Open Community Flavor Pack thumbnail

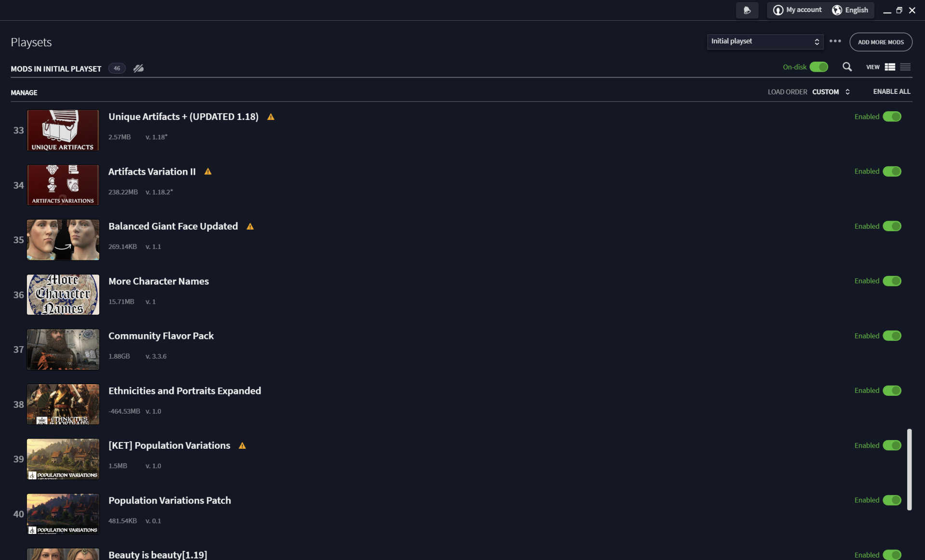tap(63, 350)
